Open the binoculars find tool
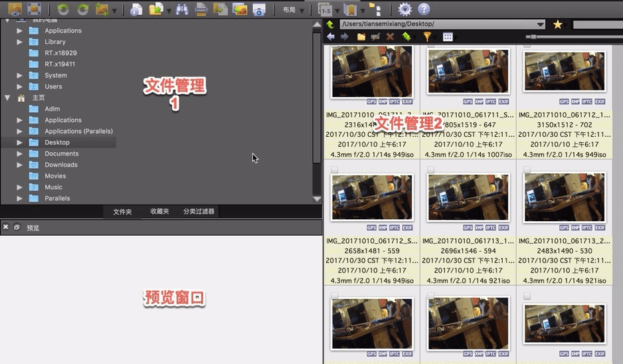The image size is (623, 364). click(182, 9)
